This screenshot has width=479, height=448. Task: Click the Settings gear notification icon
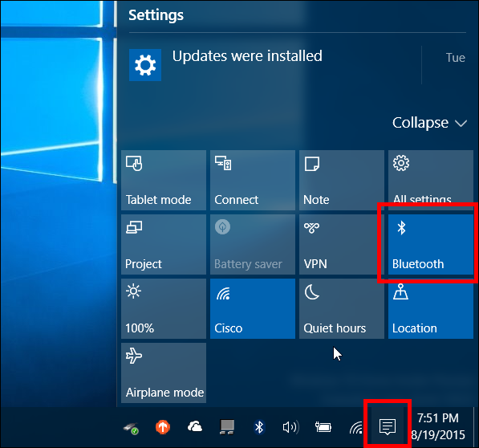pyautogui.click(x=145, y=65)
